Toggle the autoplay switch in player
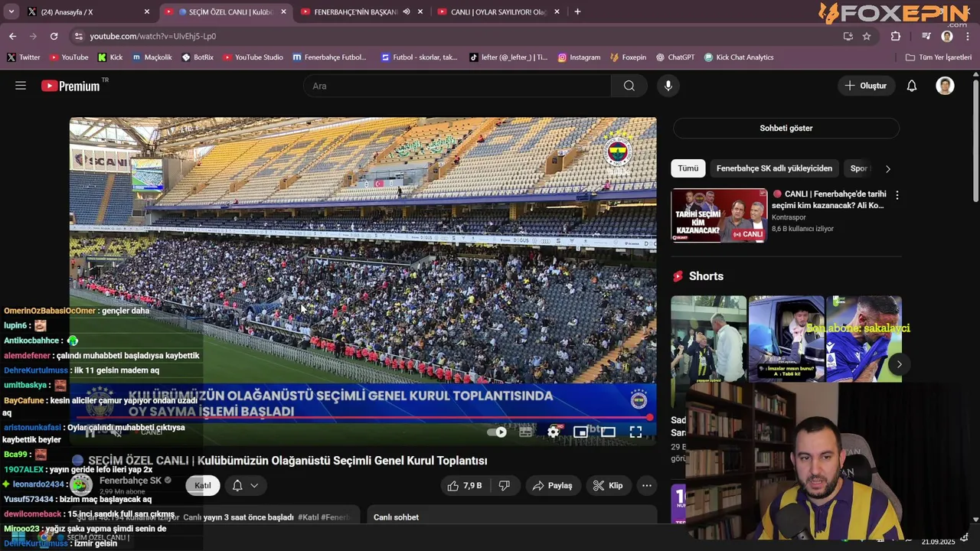The height and width of the screenshot is (551, 980). coord(497,432)
